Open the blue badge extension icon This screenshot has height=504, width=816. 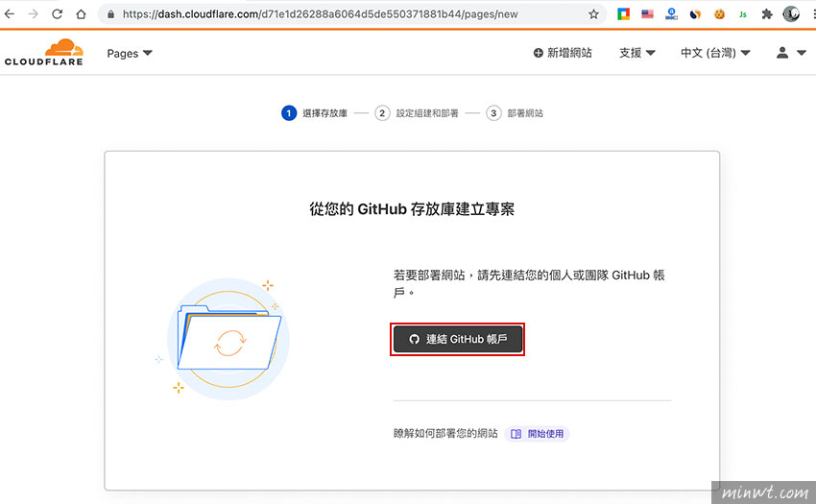tap(671, 14)
